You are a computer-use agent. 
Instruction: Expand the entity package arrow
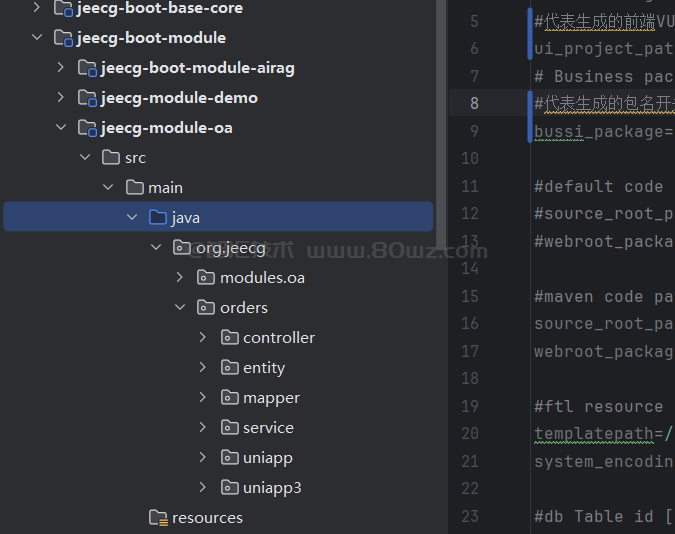point(203,367)
